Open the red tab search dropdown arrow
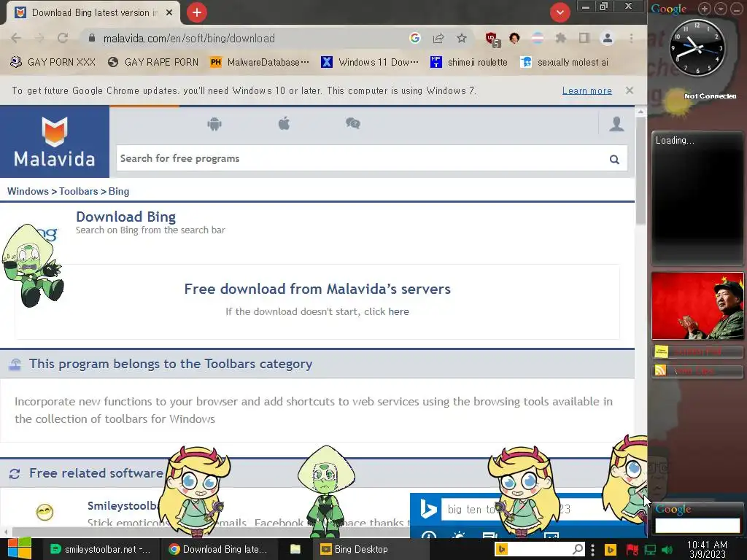 coord(560,12)
